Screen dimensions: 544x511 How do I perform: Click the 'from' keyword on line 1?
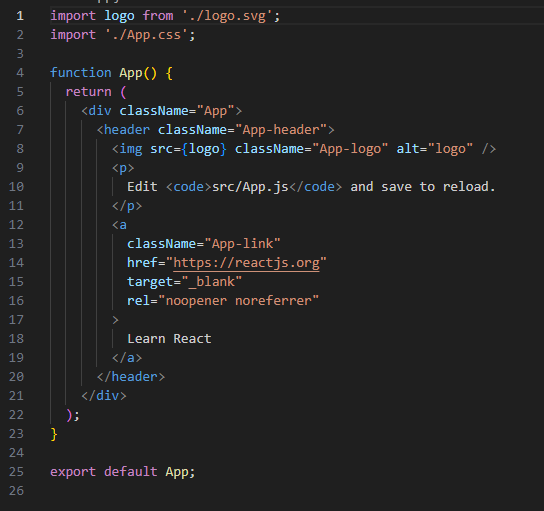tap(158, 16)
